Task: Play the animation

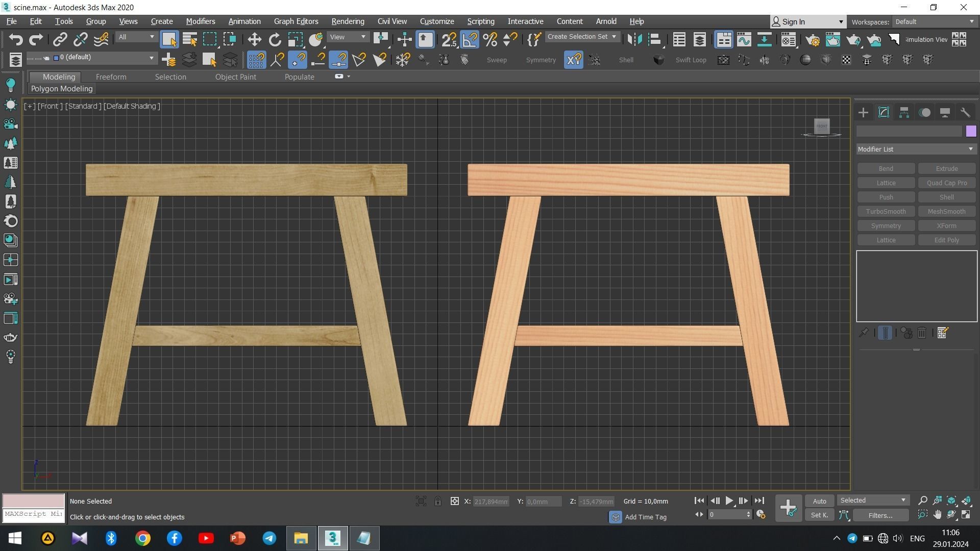Action: (x=729, y=501)
